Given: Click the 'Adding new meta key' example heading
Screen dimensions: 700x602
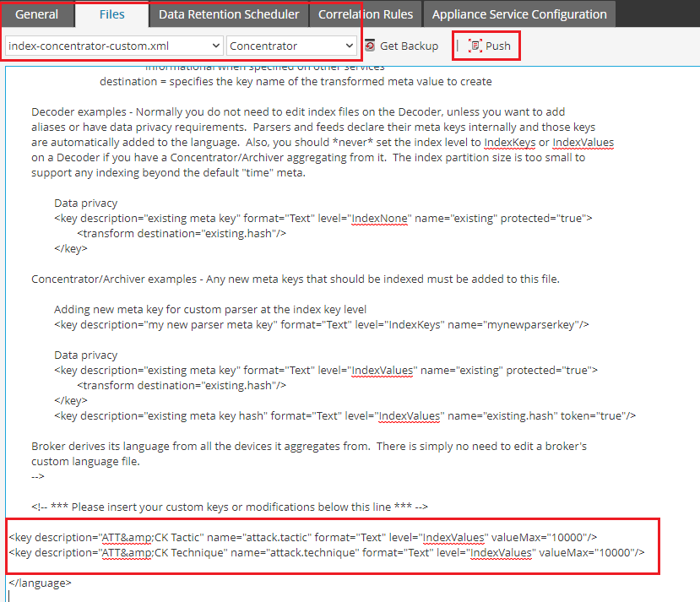Looking at the screenshot, I should (209, 309).
